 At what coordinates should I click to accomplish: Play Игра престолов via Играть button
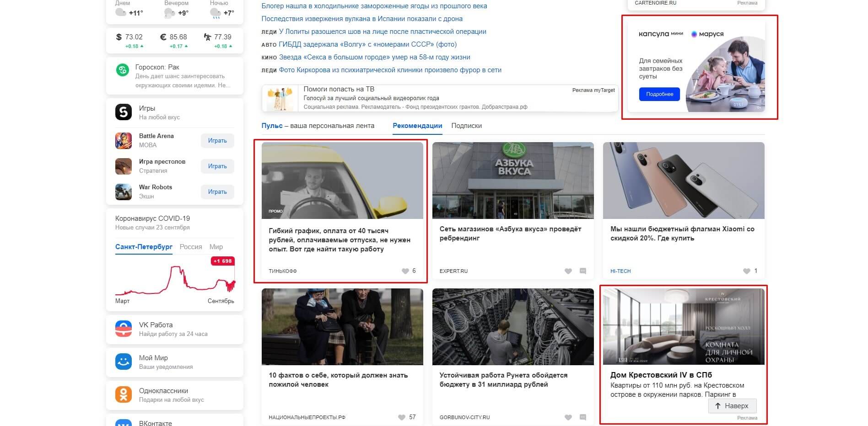(217, 166)
